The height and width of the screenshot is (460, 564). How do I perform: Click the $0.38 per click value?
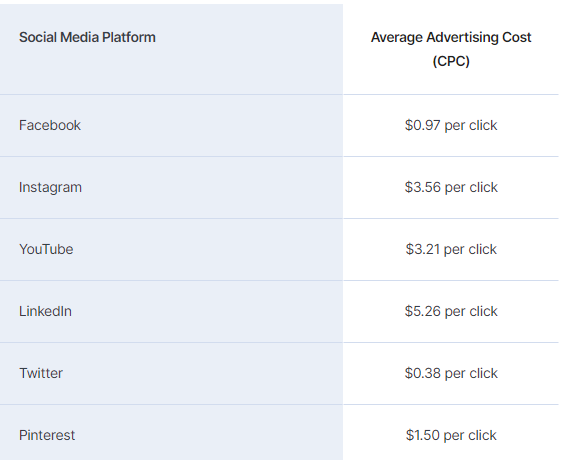451,373
